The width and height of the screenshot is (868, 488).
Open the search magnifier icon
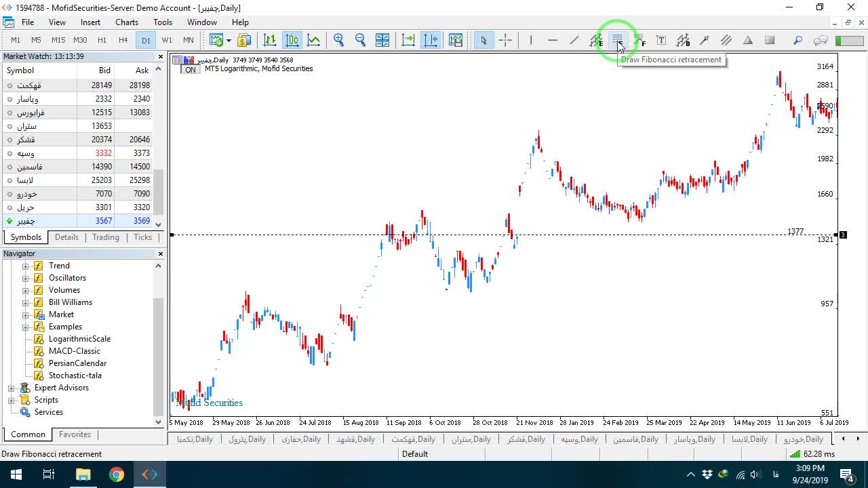click(x=798, y=40)
